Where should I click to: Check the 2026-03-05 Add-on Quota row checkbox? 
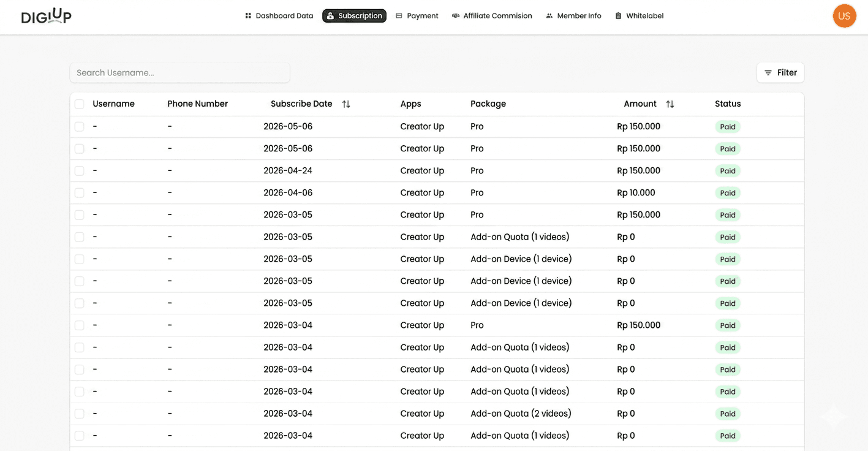[80, 237]
